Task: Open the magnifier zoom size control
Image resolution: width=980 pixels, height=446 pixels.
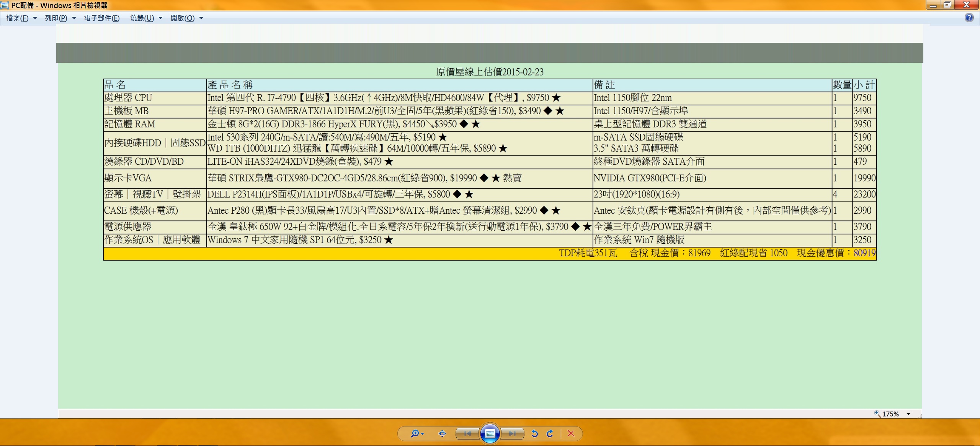Action: point(417,434)
